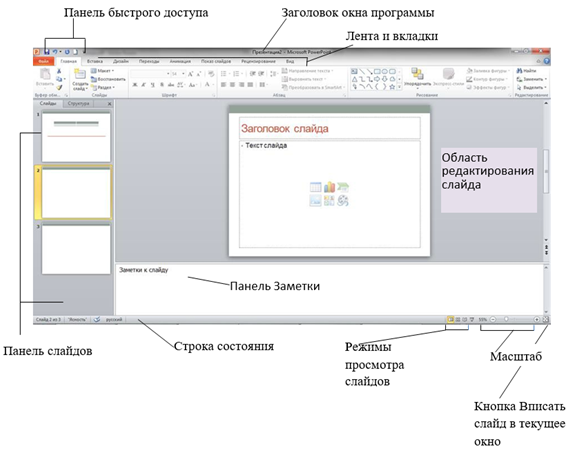Open the Заменить dropdown
The height and width of the screenshot is (451, 569).
click(532, 79)
